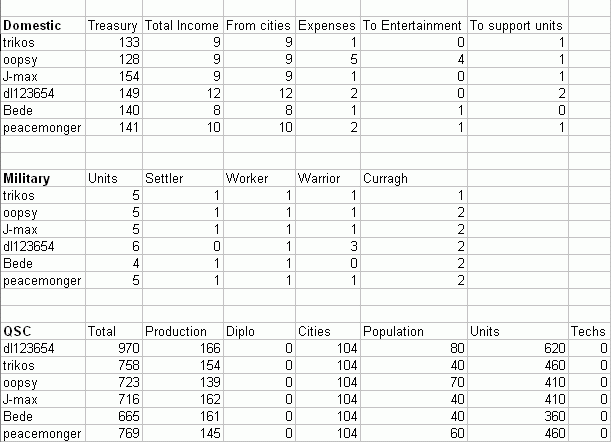Image resolution: width=611 pixels, height=442 pixels.
Task: Select the Diplo column header
Action: [259, 331]
